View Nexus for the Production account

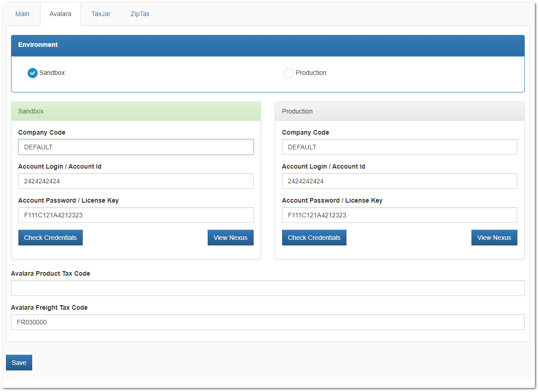pyautogui.click(x=494, y=238)
